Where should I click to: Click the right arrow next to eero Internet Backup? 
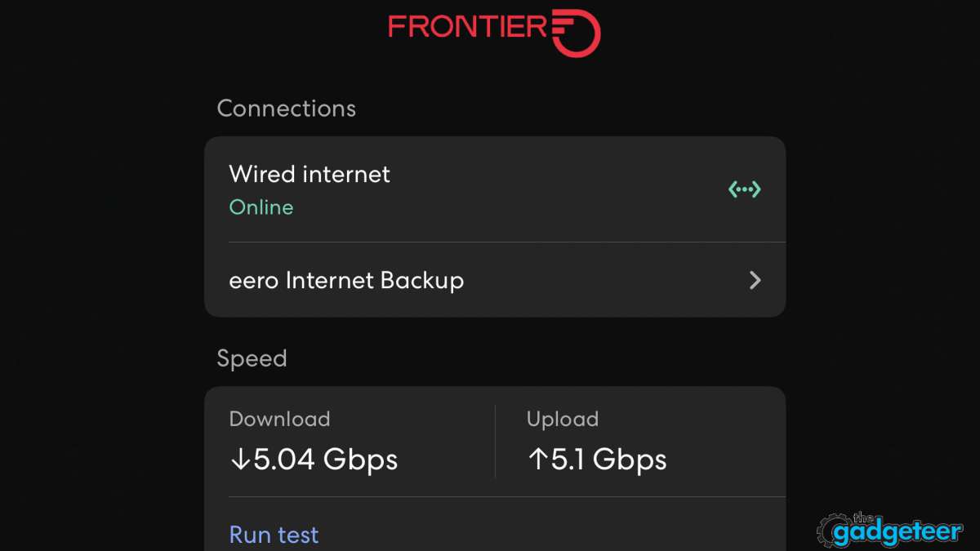pyautogui.click(x=755, y=280)
